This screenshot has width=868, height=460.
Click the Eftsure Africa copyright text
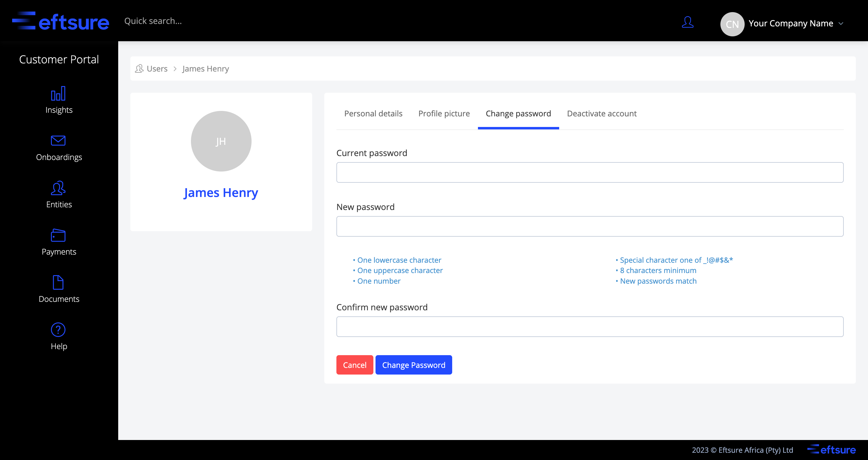[x=742, y=450]
